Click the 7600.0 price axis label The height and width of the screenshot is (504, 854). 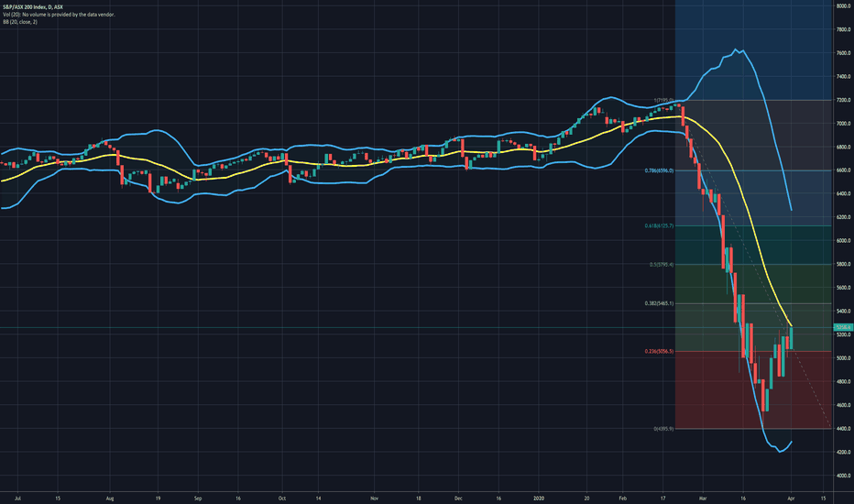[843, 53]
